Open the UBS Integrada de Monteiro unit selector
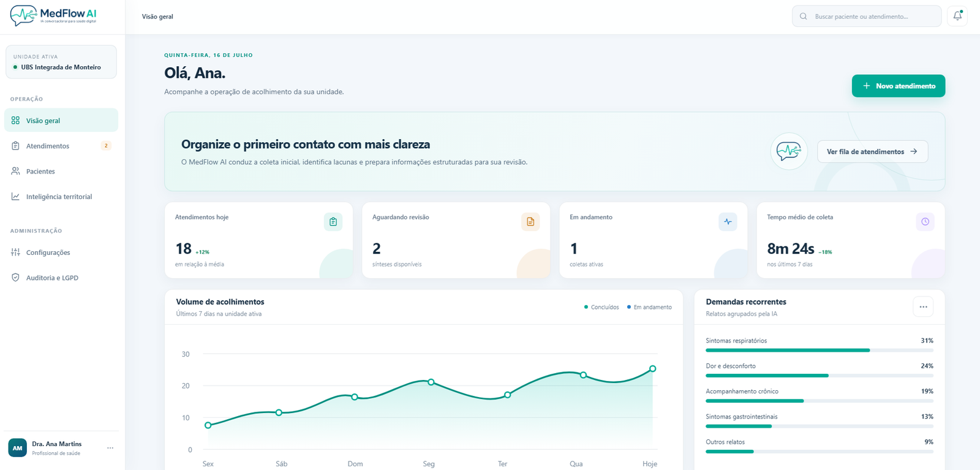Viewport: 980px width, 470px height. (x=61, y=62)
